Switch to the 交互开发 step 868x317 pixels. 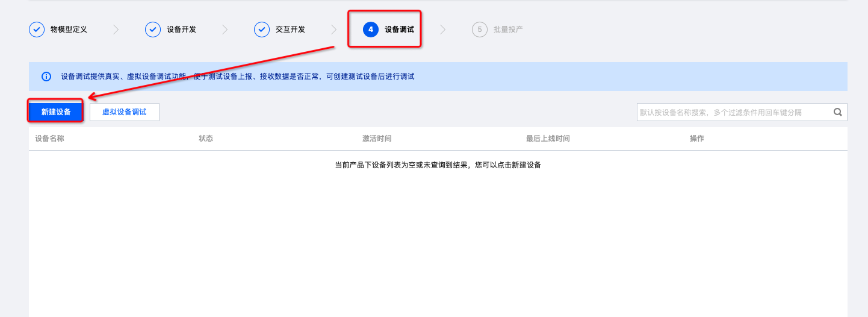pyautogui.click(x=290, y=30)
